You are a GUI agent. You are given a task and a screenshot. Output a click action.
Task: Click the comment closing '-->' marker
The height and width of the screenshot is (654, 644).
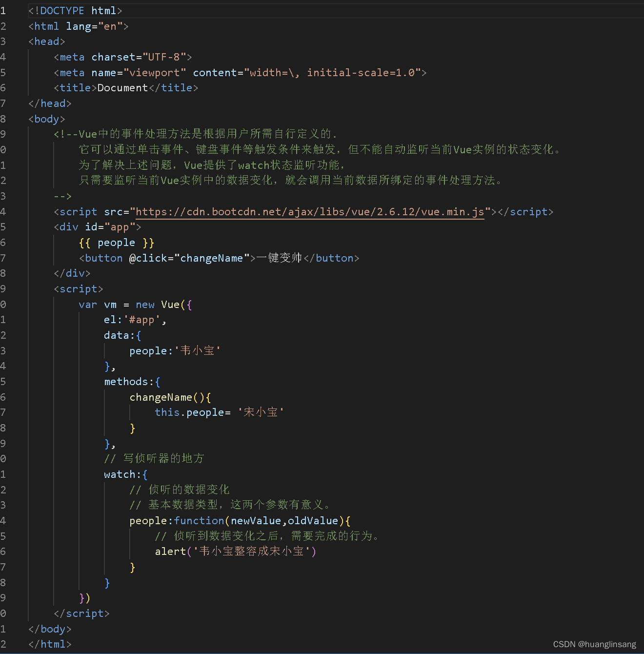coord(63,196)
